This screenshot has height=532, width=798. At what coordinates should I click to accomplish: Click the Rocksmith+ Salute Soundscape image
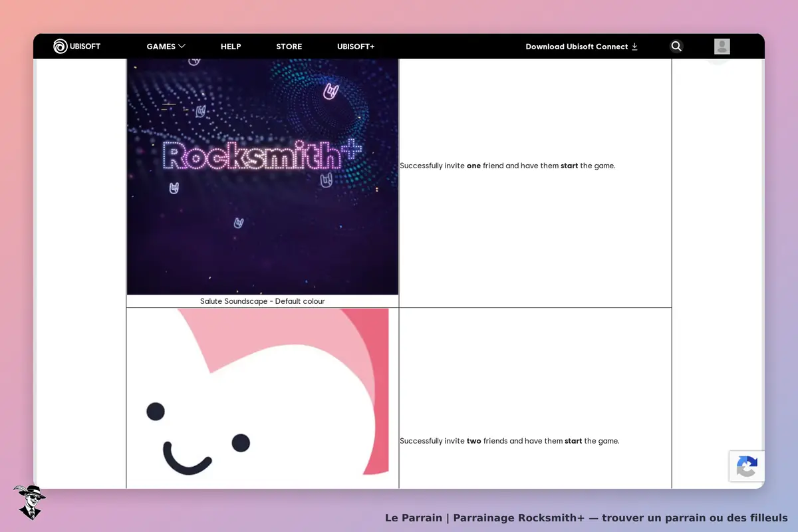point(263,177)
